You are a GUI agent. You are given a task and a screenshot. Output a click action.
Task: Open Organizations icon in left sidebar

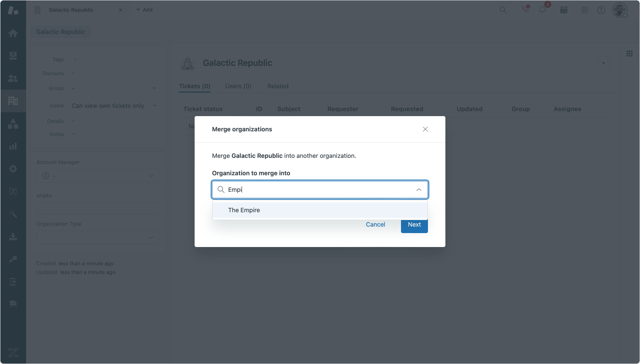13,101
